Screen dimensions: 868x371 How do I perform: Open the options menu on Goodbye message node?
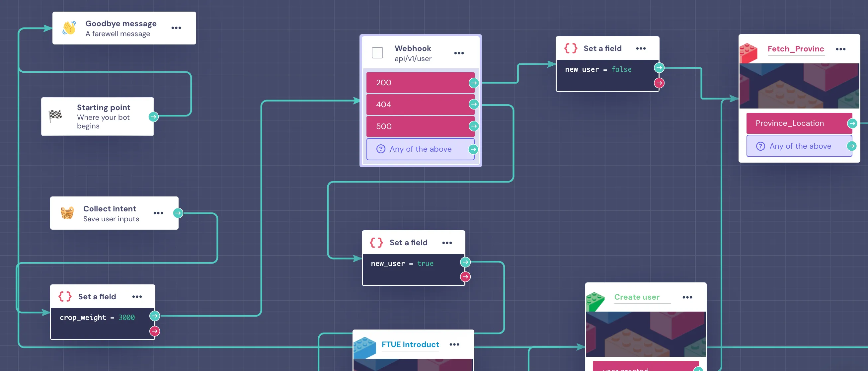176,28
